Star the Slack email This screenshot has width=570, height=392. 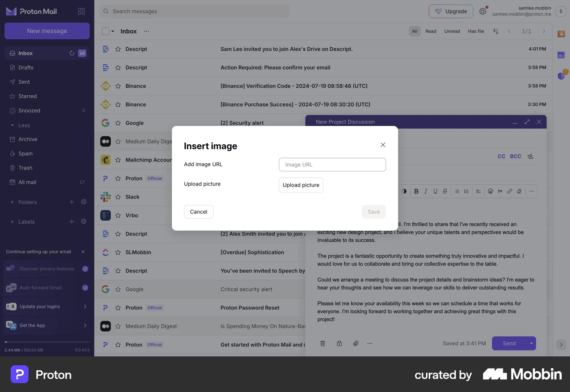click(x=118, y=197)
